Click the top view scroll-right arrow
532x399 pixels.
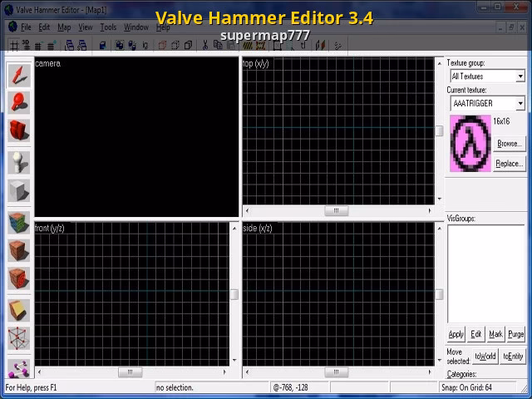[430, 210]
